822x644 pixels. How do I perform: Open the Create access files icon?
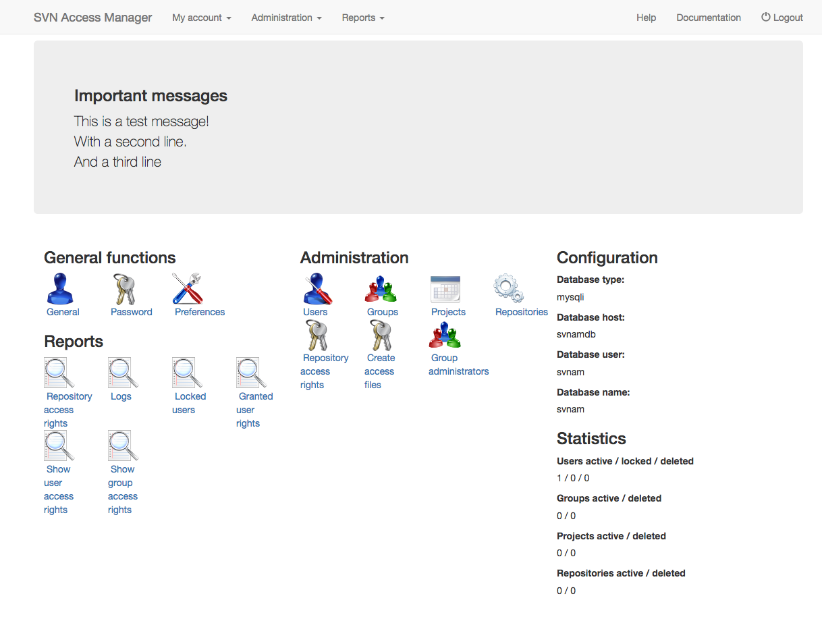pyautogui.click(x=381, y=335)
